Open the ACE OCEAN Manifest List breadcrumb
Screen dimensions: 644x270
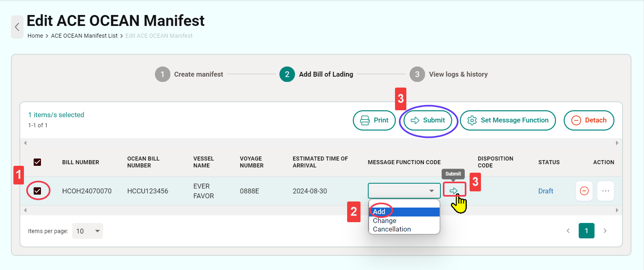pos(84,36)
